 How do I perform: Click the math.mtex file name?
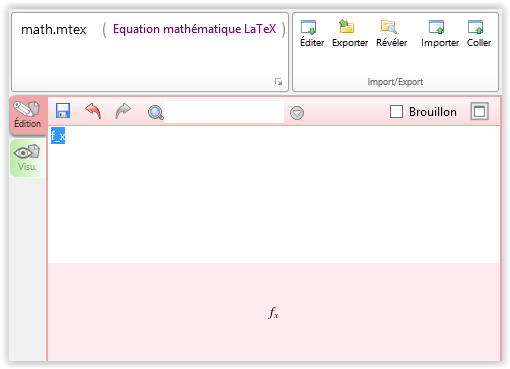pos(54,30)
